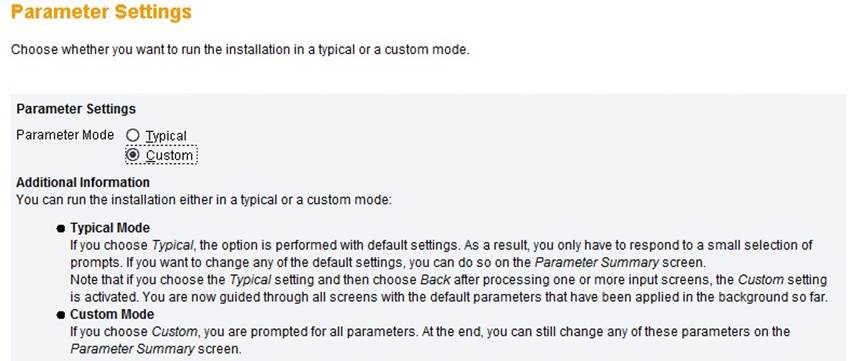Click the 'You can run the installation either' sentence
Screen dimensions: 852x361
(204, 200)
